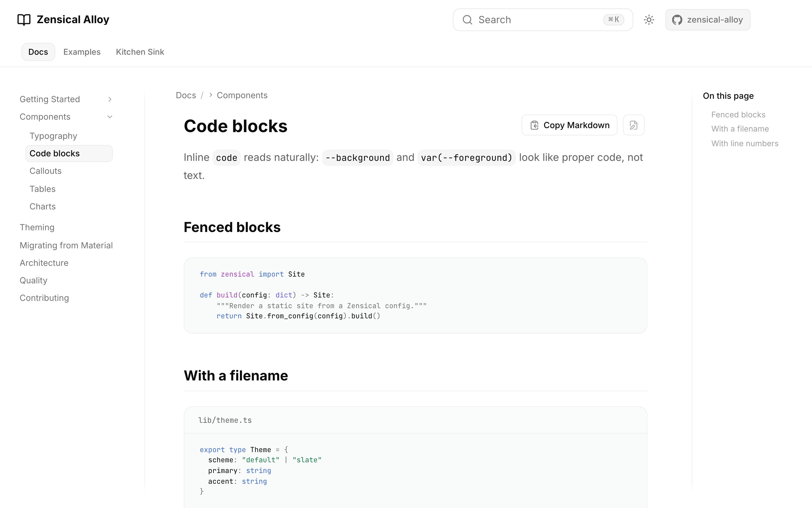Open Callouts in the sidebar
Screen dimensions: 812x508
point(46,171)
